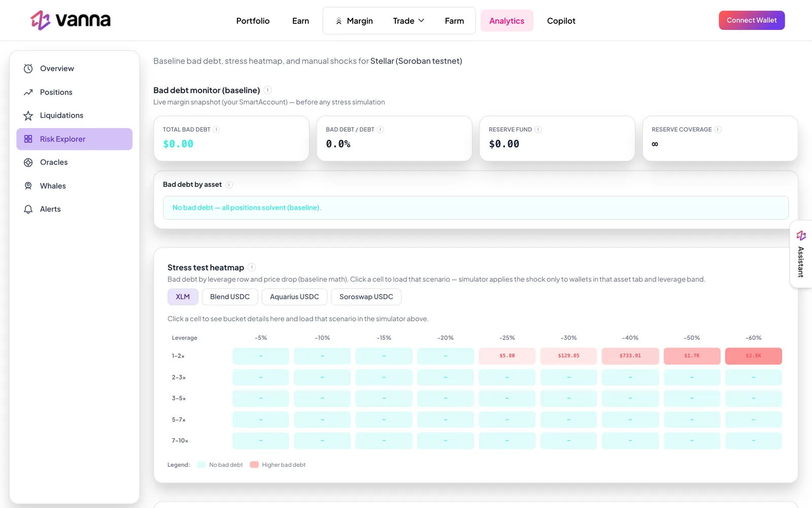Click the Higher bad debt legend swatch
This screenshot has height=508, width=812.
coord(254,465)
